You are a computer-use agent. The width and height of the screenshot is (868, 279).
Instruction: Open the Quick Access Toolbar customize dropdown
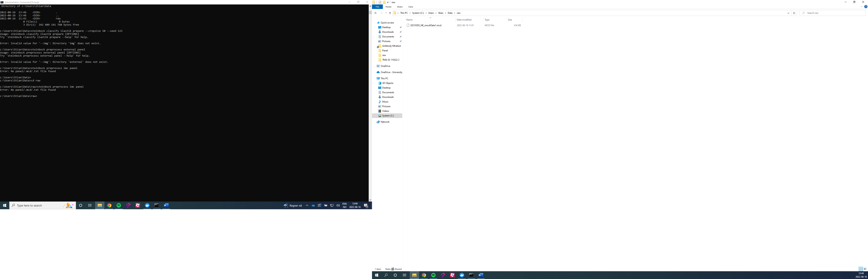point(388,2)
